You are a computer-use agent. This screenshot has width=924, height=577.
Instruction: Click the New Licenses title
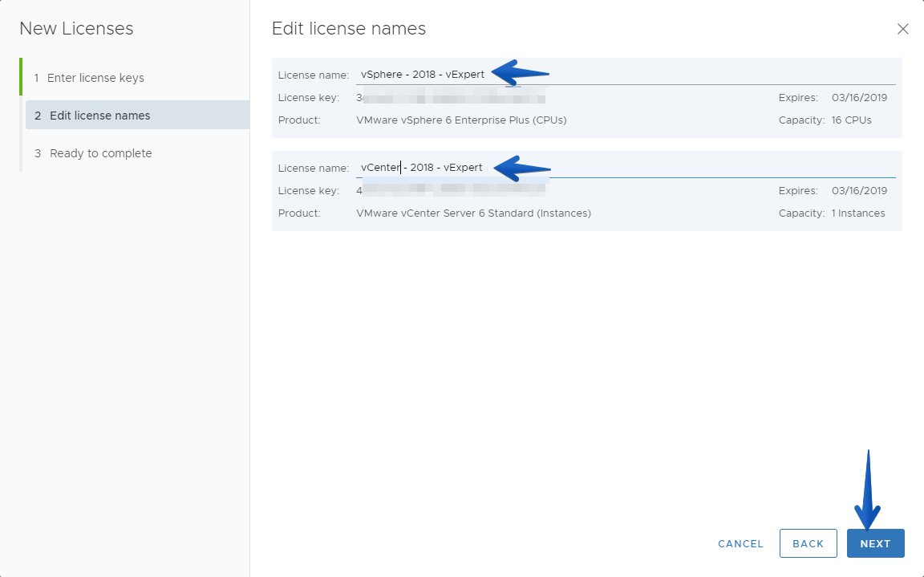(x=76, y=28)
